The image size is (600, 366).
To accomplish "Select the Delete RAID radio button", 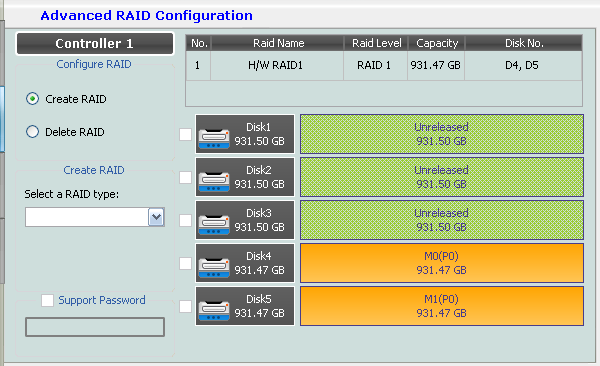I will point(33,132).
